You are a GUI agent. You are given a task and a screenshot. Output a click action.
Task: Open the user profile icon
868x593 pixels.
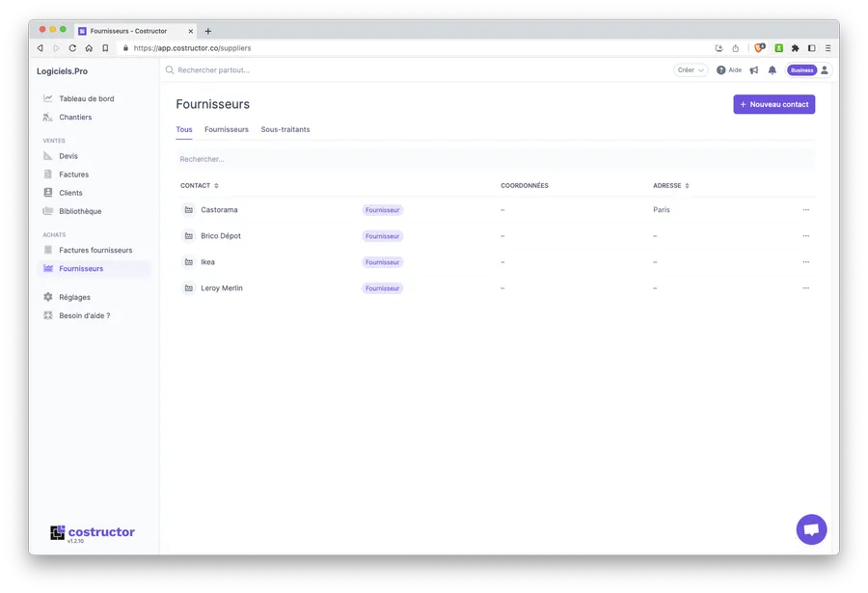coord(825,70)
